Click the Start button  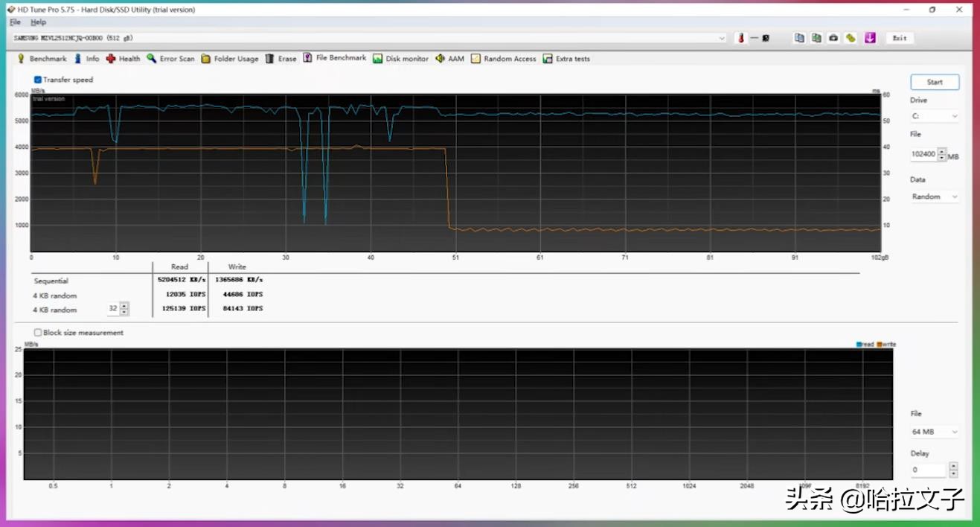click(935, 82)
